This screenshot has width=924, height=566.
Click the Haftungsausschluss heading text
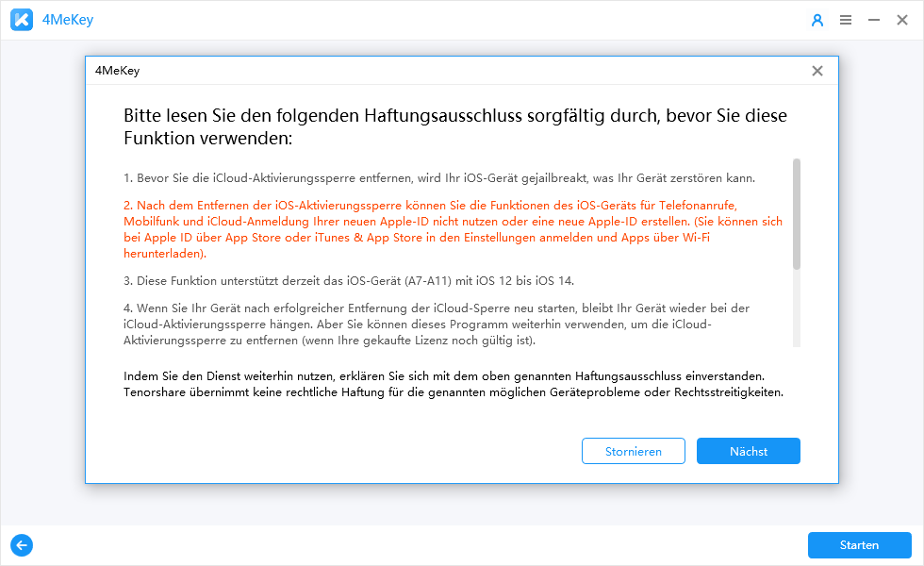tap(454, 126)
